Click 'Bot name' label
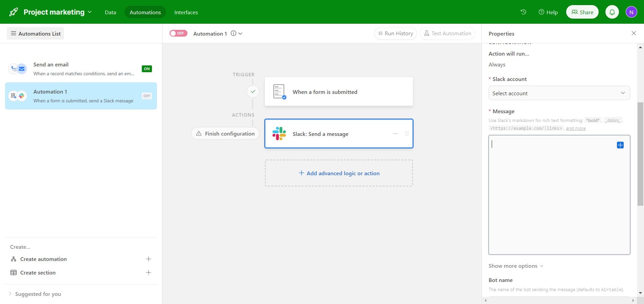Image resolution: width=644 pixels, height=304 pixels. [x=501, y=280]
